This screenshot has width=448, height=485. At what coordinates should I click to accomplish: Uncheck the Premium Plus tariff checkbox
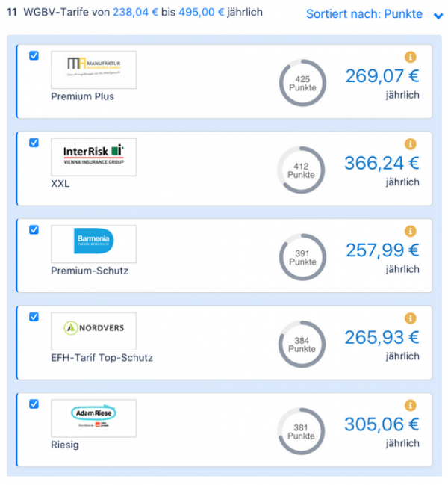tap(34, 56)
